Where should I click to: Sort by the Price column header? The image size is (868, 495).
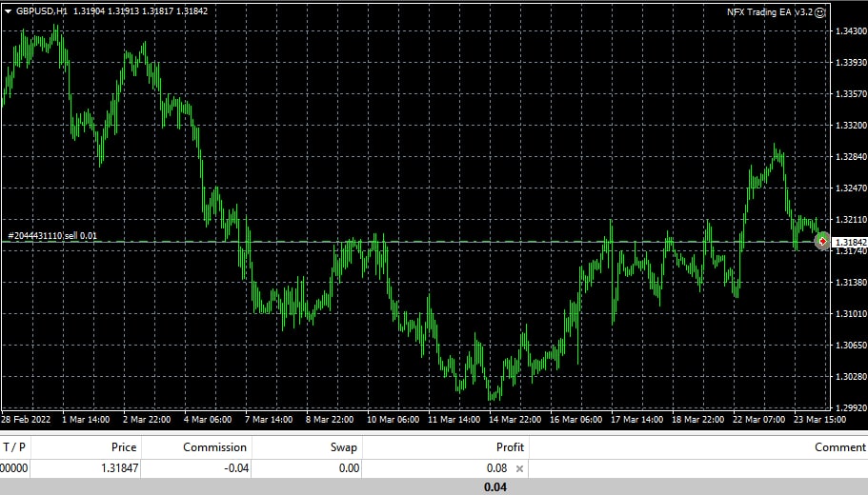(124, 446)
